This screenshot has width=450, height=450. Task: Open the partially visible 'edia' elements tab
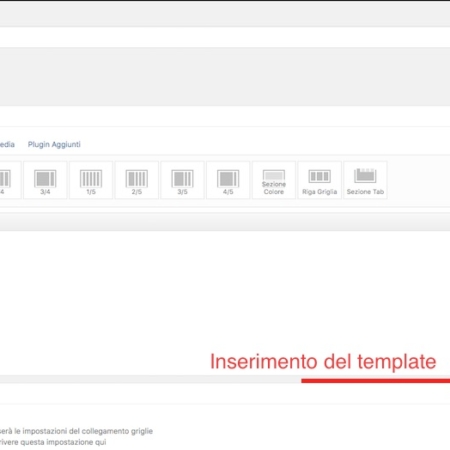(x=7, y=144)
